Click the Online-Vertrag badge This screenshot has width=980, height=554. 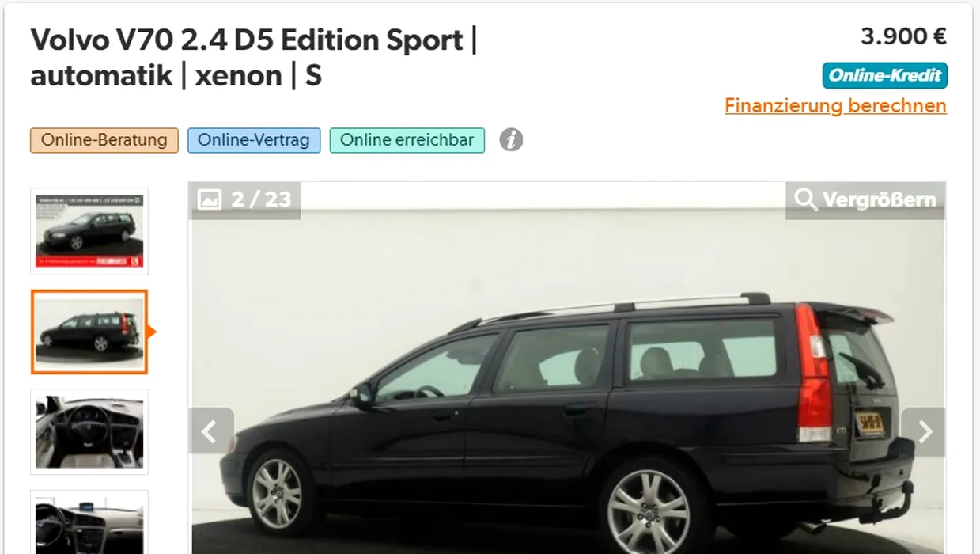click(254, 140)
